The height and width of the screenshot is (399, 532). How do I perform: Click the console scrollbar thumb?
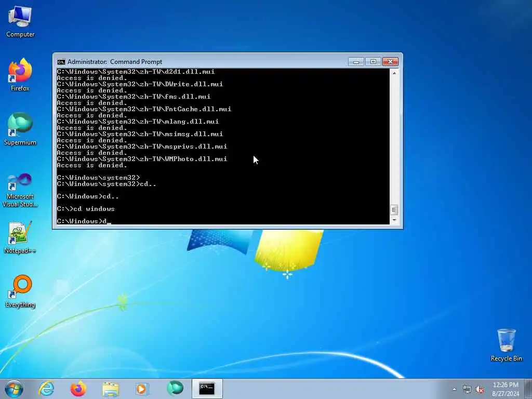[394, 210]
